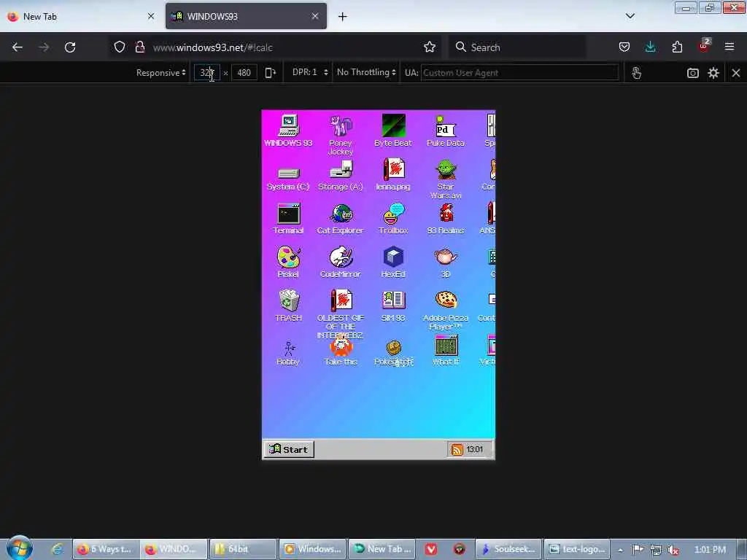Launch the Terminal desktop icon
This screenshot has height=560, width=747.
coord(288,219)
